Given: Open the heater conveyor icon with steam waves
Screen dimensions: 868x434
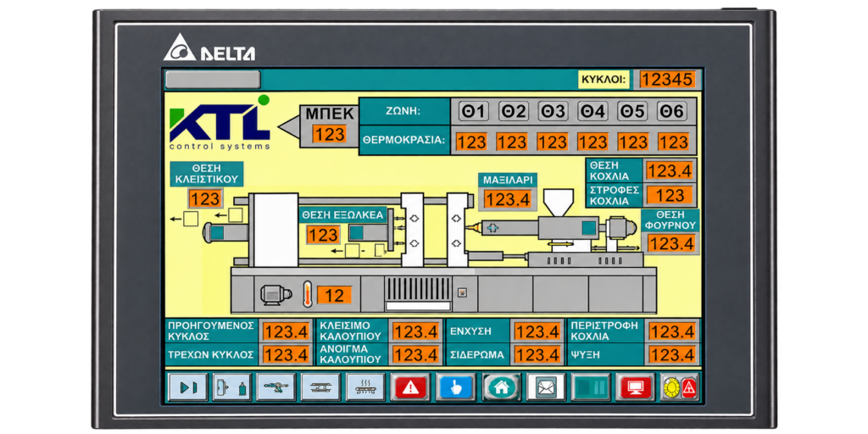Looking at the screenshot, I should pyautogui.click(x=365, y=387).
